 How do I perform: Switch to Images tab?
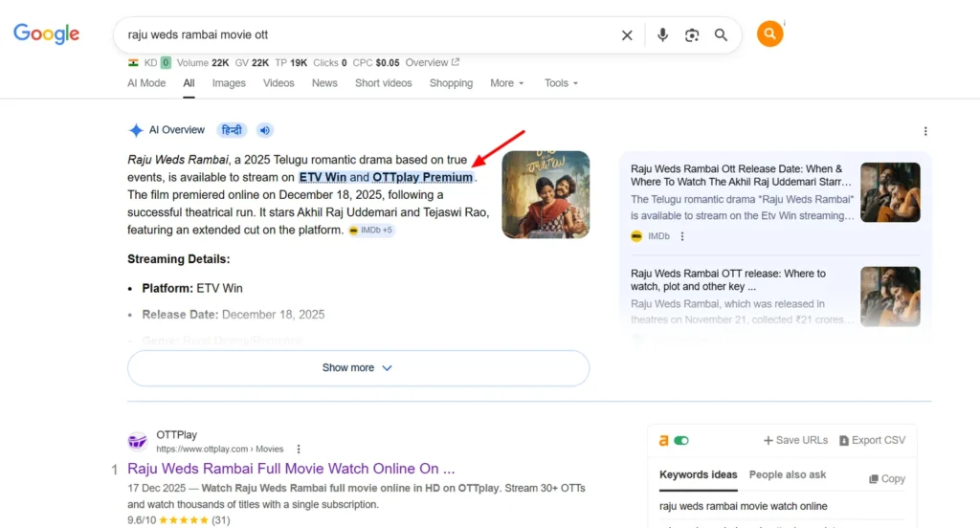229,83
